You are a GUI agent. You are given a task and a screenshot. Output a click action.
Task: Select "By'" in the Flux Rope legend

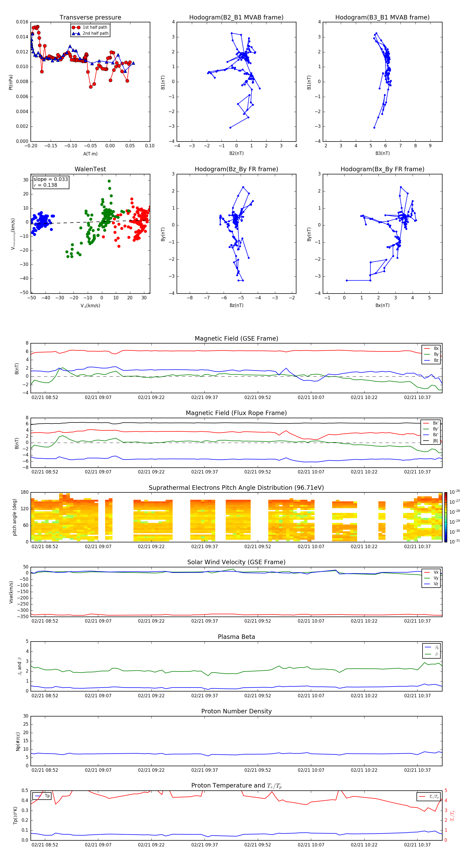(x=431, y=429)
